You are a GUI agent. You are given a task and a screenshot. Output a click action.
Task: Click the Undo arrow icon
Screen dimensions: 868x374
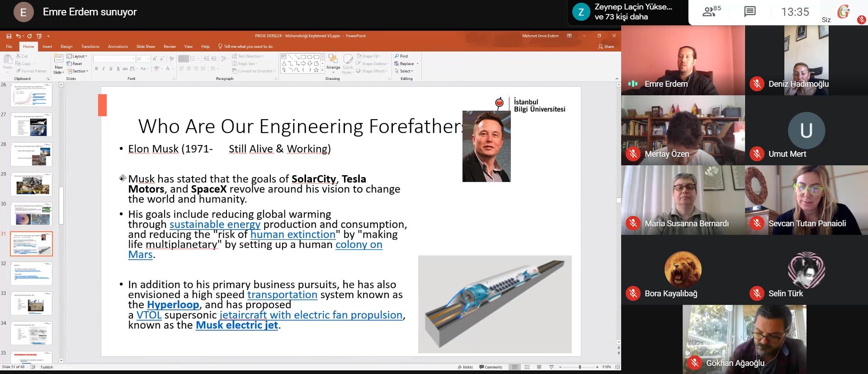pos(18,36)
